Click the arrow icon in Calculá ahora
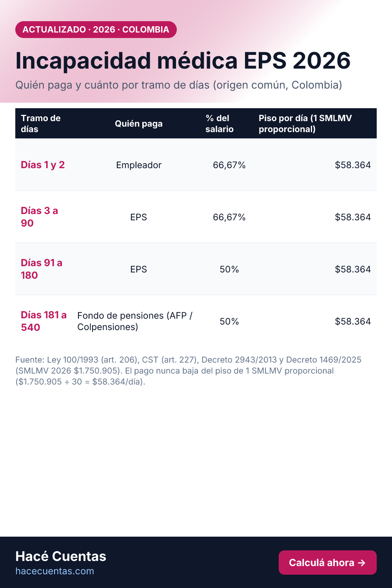This screenshot has width=392, height=588. (x=362, y=563)
